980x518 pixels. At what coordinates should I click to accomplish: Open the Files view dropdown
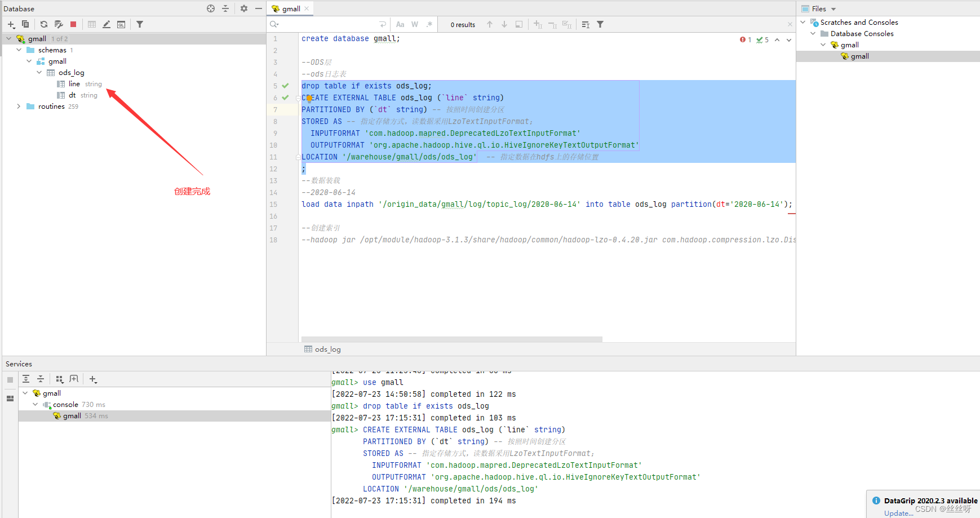coord(833,9)
